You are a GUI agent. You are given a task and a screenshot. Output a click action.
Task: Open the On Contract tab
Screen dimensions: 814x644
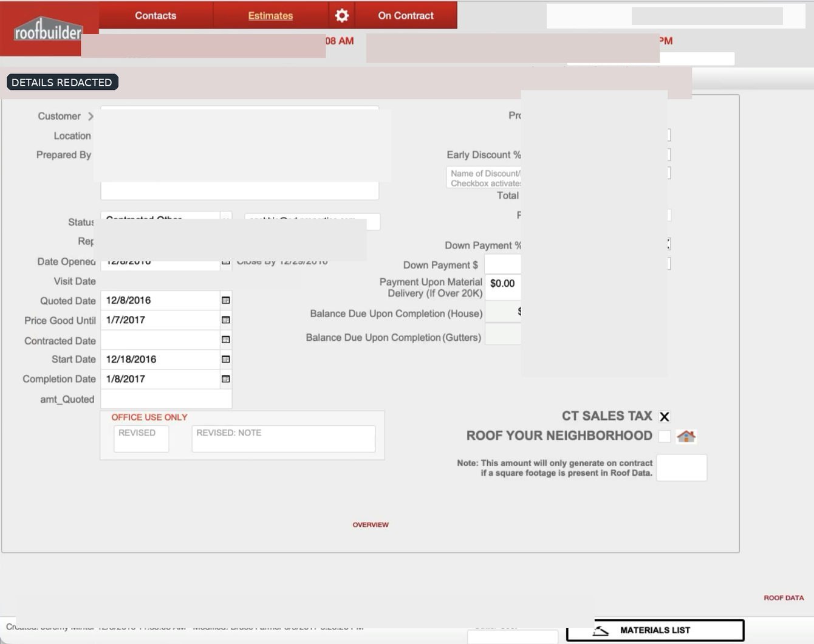tap(406, 15)
